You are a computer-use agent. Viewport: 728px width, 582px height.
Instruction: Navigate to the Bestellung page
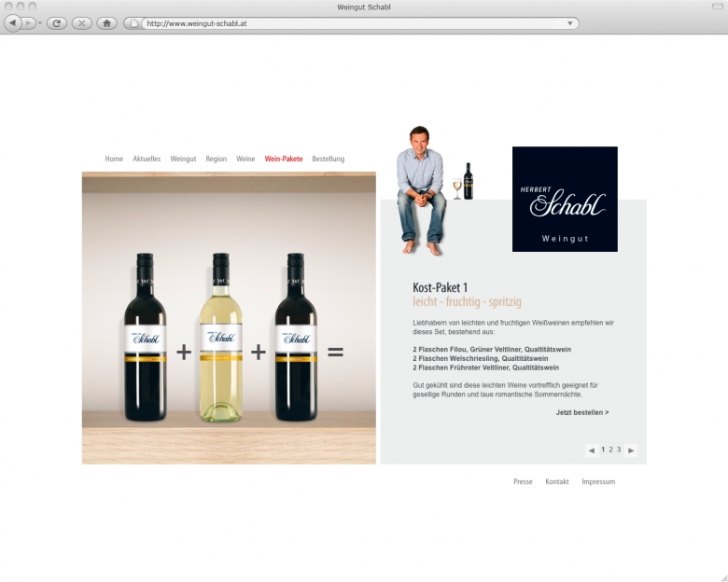pos(329,159)
